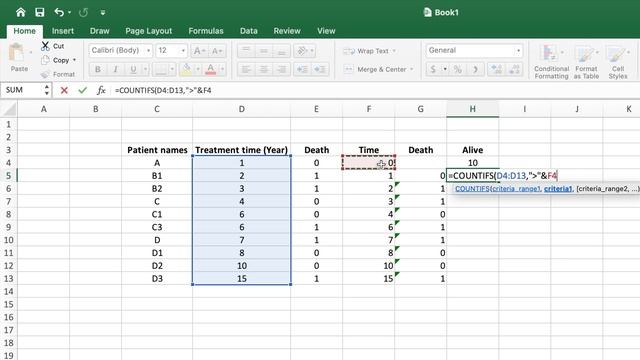Align text left

[246, 69]
